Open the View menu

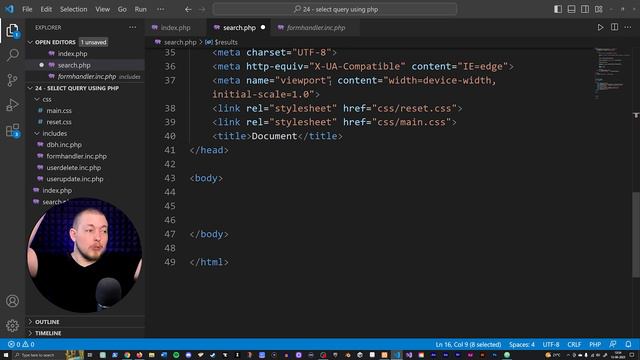pos(102,9)
